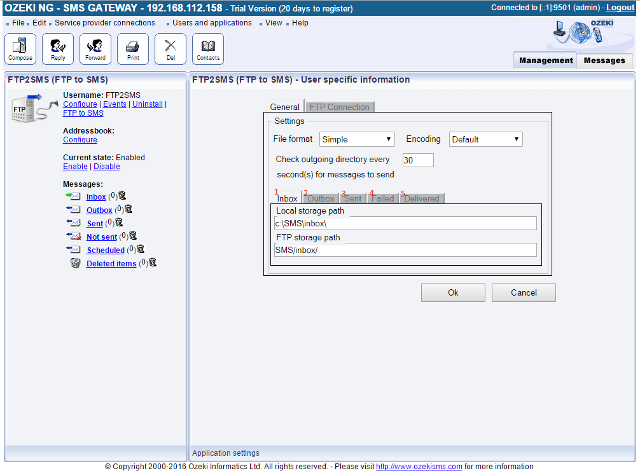Open the Scheduled messages link
The height and width of the screenshot is (473, 640).
(x=105, y=250)
